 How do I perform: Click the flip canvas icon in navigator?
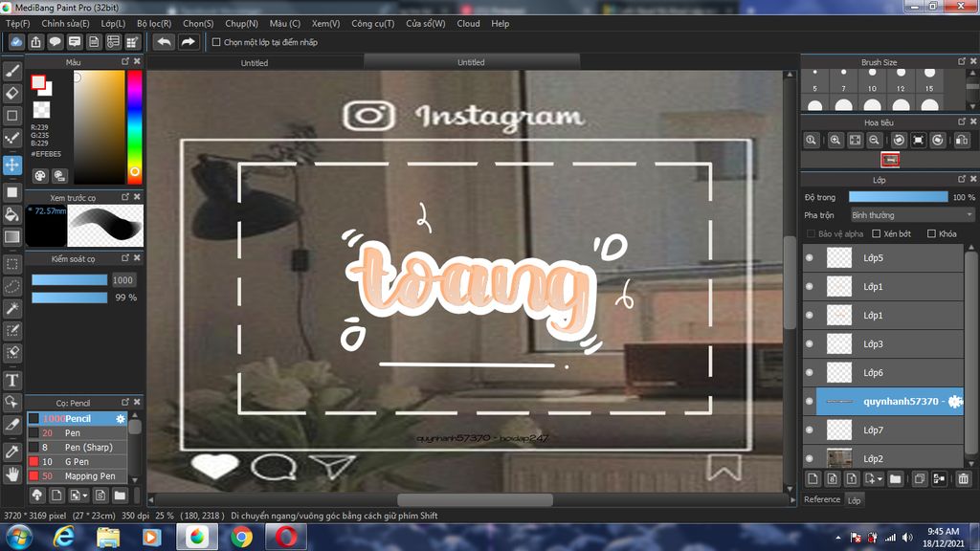962,140
